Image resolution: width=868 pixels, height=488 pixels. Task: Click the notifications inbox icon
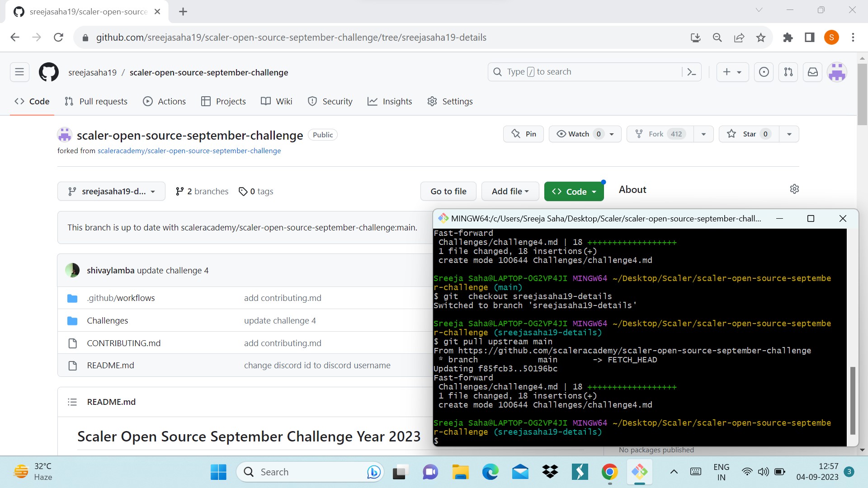[x=812, y=72]
